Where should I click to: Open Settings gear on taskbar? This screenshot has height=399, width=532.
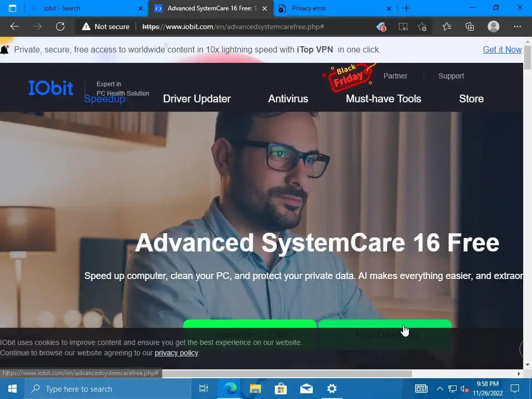pyautogui.click(x=331, y=389)
